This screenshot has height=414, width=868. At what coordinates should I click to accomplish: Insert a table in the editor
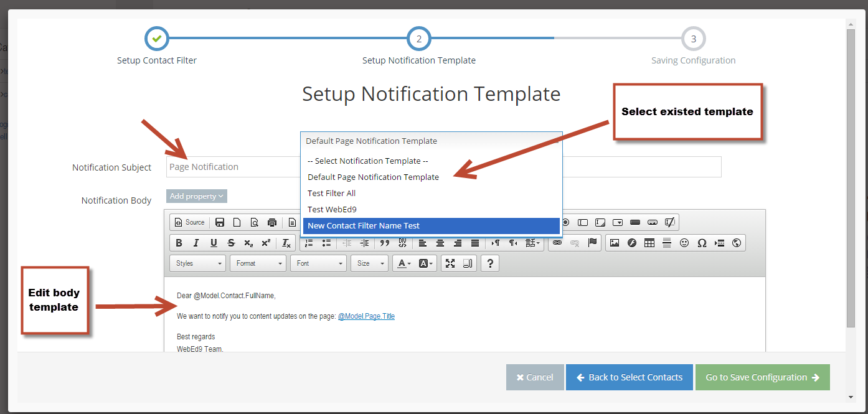tap(649, 243)
